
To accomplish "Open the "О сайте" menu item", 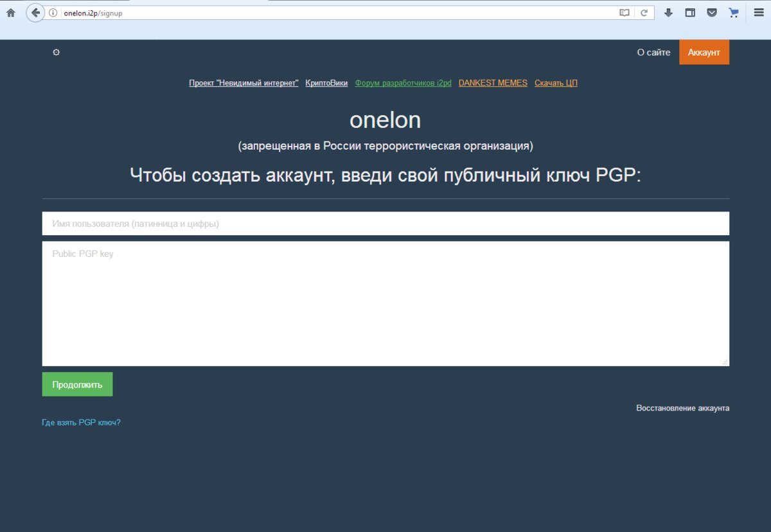I will point(653,53).
